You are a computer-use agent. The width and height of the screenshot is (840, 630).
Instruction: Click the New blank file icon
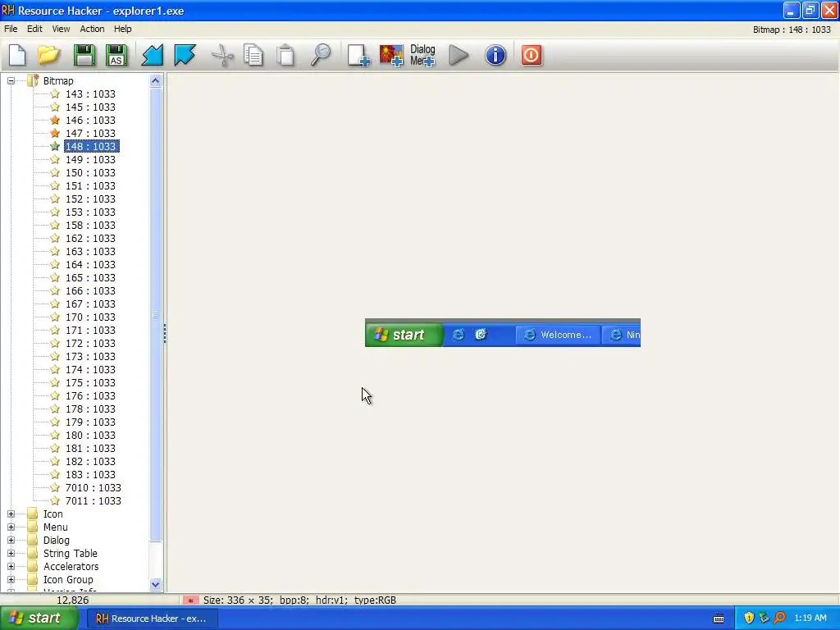click(x=17, y=55)
